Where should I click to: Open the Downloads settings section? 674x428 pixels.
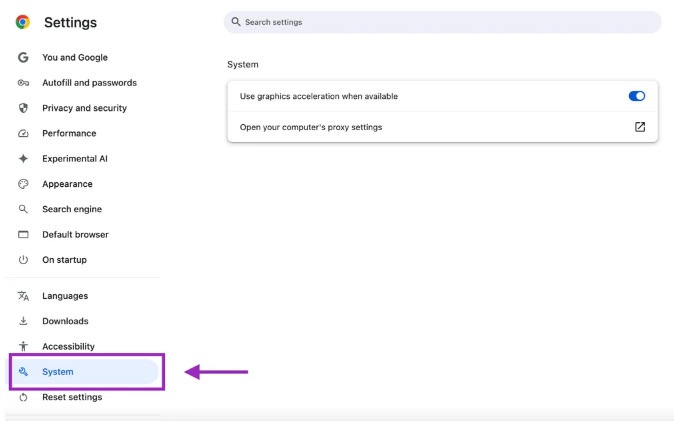pos(65,321)
